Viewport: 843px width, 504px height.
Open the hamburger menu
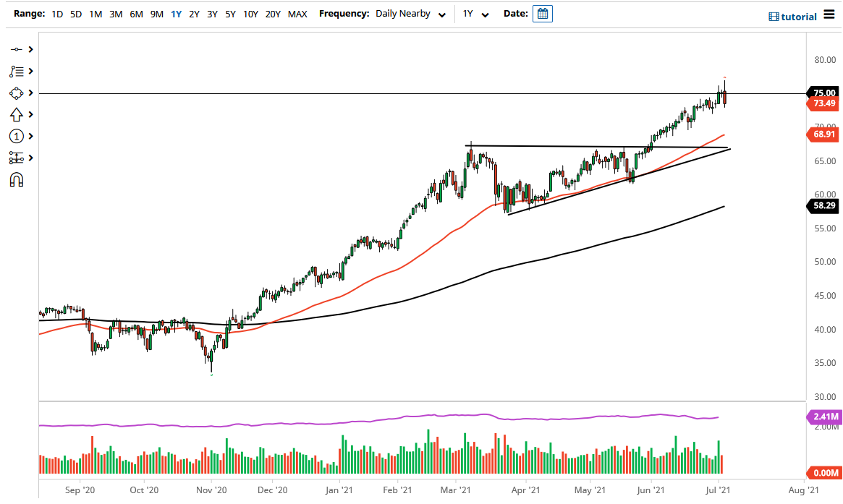829,14
